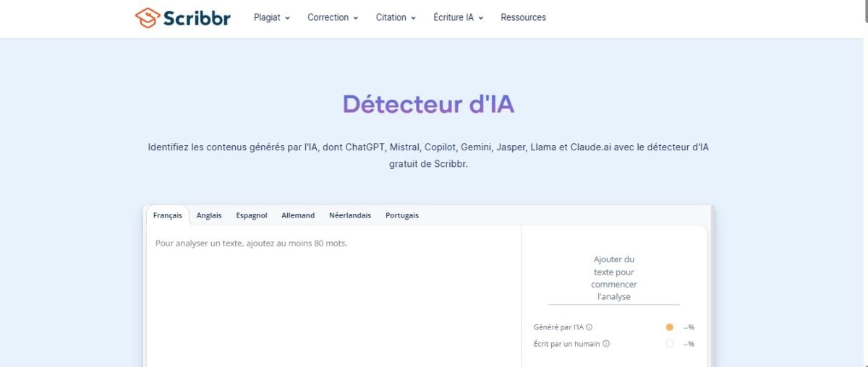
Task: Expand the Plagiat dropdown menu
Action: click(271, 17)
